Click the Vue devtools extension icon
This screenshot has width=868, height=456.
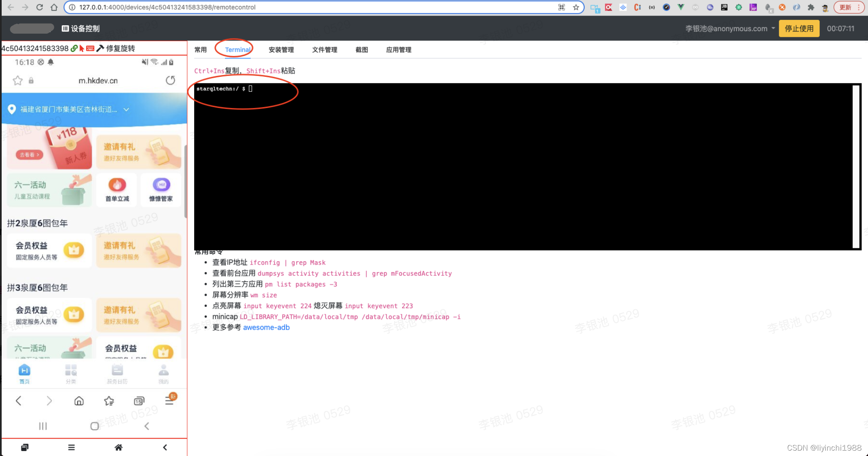click(680, 7)
